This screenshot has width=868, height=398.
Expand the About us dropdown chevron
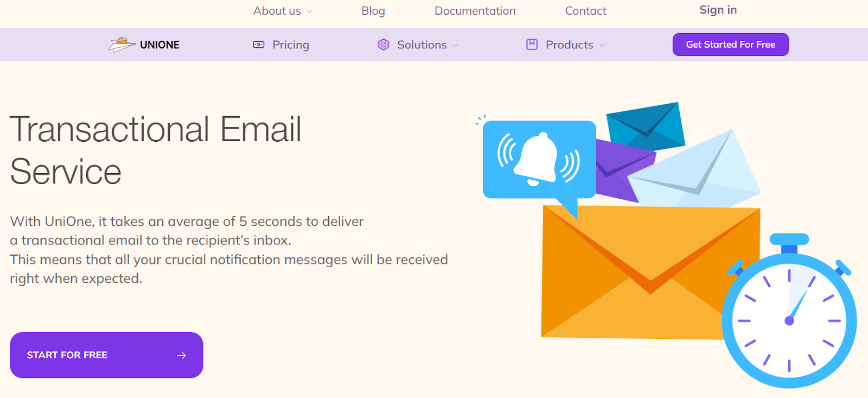(309, 11)
